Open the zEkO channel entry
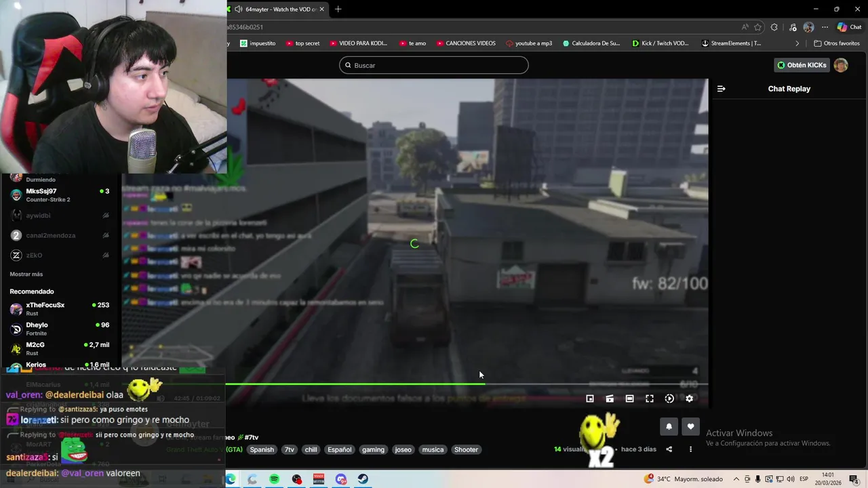The width and height of the screenshot is (868, 488). pos(60,255)
